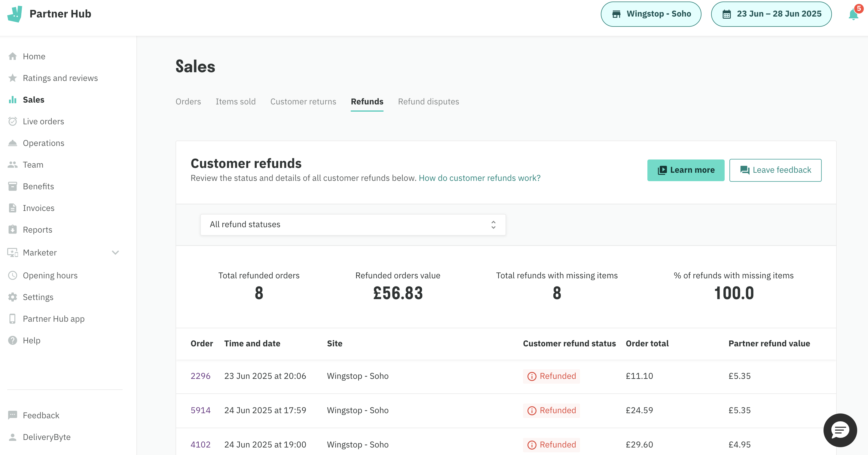Select the Ratings and reviews star icon
Viewport: 868px width, 455px height.
tap(12, 78)
